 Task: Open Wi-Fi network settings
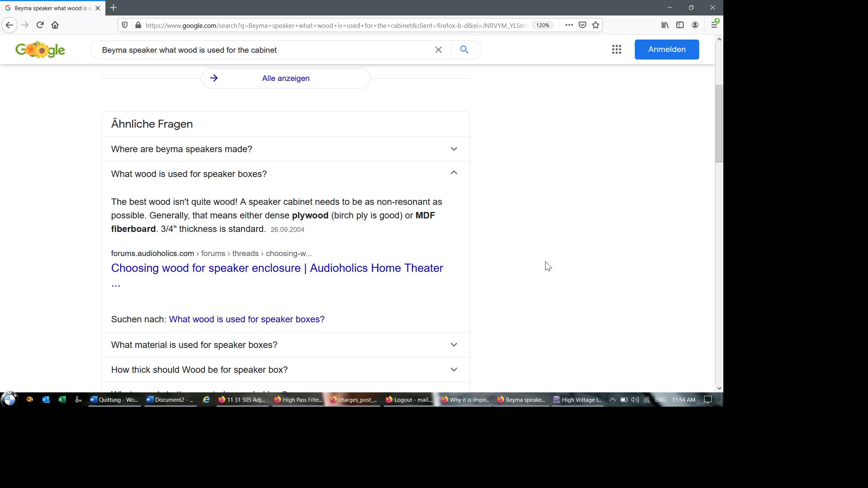647,400
